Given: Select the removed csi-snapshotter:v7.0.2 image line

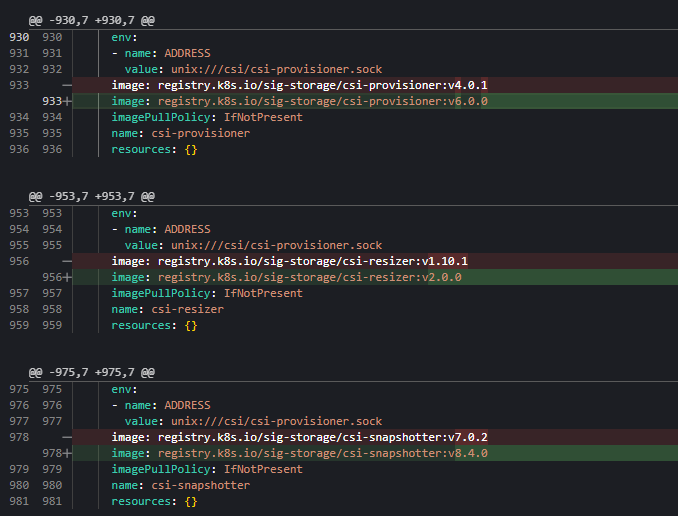Looking at the screenshot, I should 299,437.
